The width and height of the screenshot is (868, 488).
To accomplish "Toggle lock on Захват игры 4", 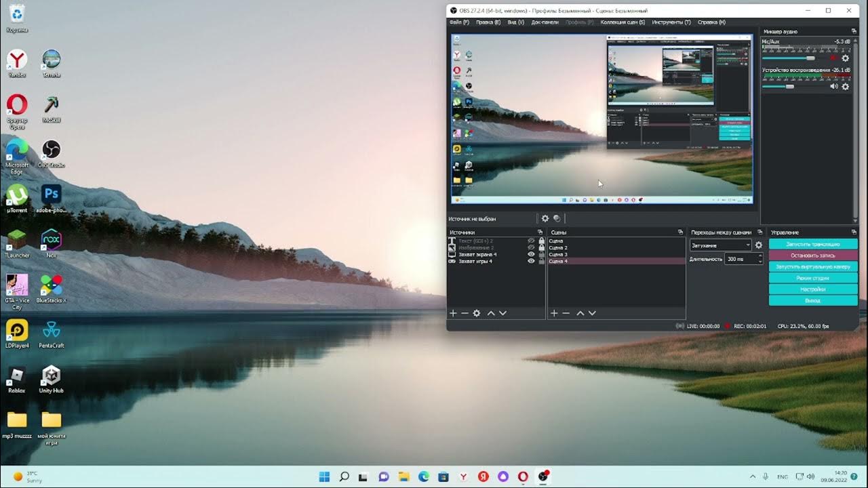I will (x=541, y=261).
